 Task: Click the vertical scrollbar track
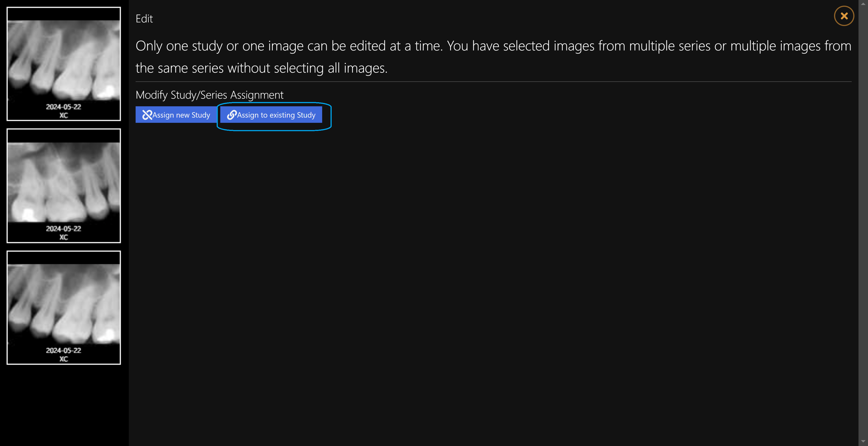[x=863, y=223]
